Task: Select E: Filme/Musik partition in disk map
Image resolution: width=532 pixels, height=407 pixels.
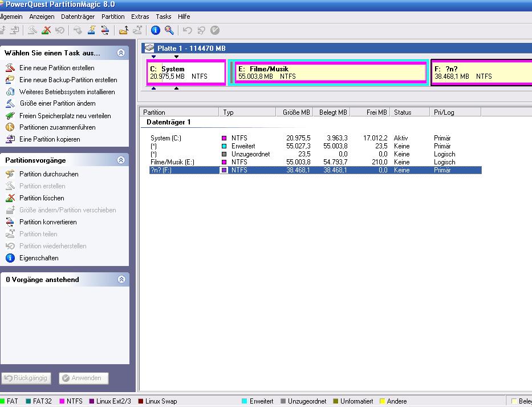Action: pos(331,72)
